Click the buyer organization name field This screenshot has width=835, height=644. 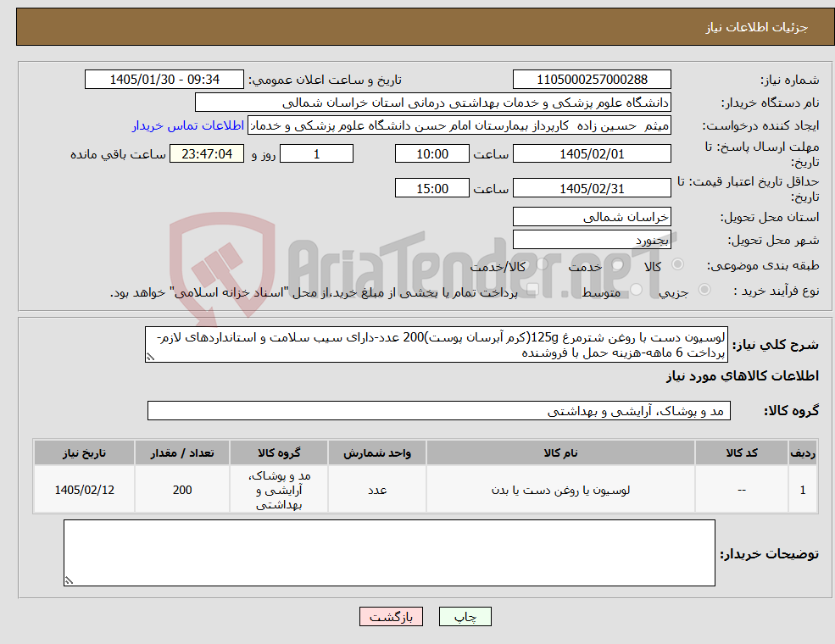tap(433, 103)
